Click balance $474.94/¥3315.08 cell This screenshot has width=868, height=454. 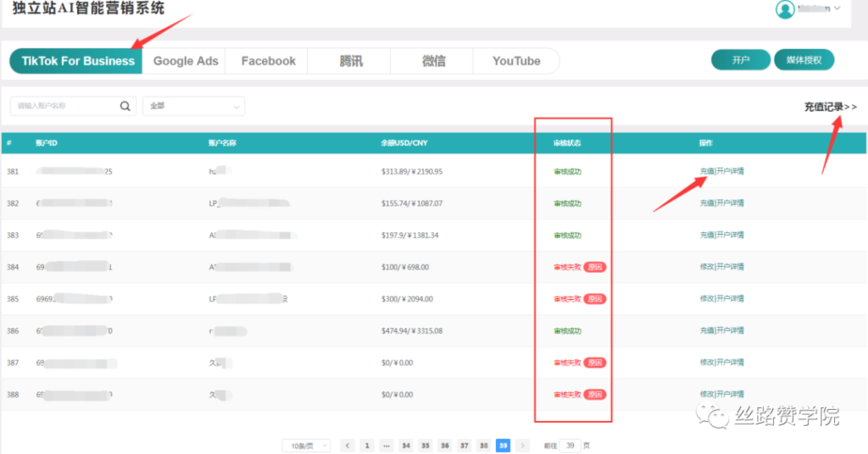(412, 331)
